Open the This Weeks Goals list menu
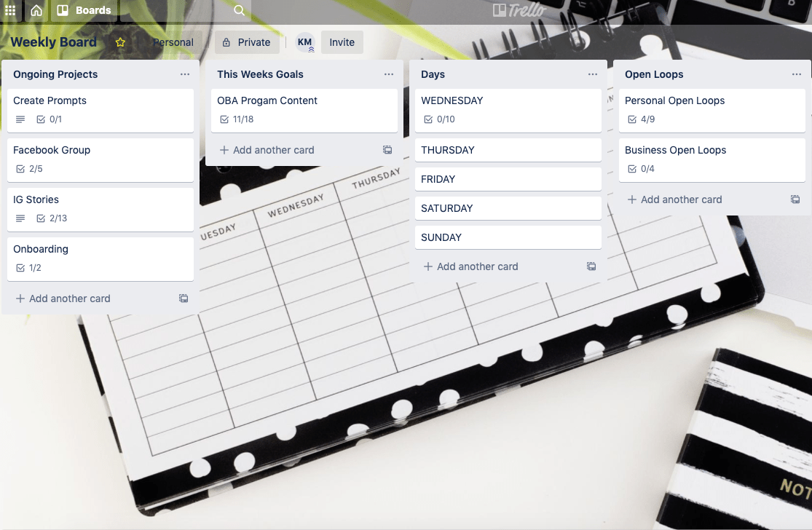 click(x=389, y=74)
